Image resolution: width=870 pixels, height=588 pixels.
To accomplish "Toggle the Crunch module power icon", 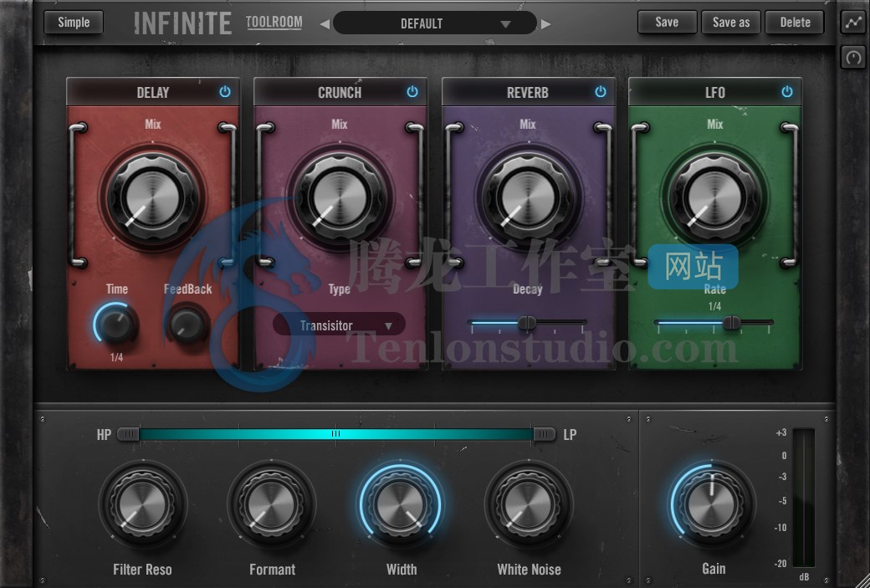I will tap(412, 91).
